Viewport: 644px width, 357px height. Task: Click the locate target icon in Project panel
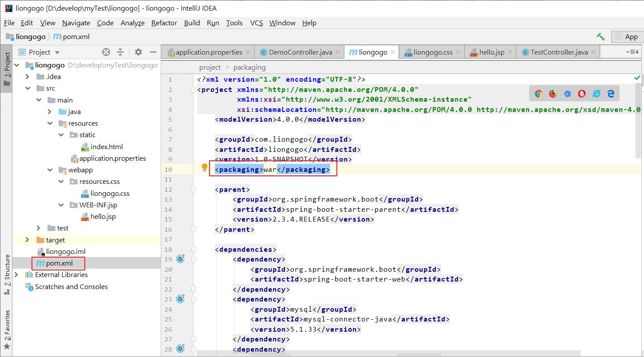click(x=106, y=52)
